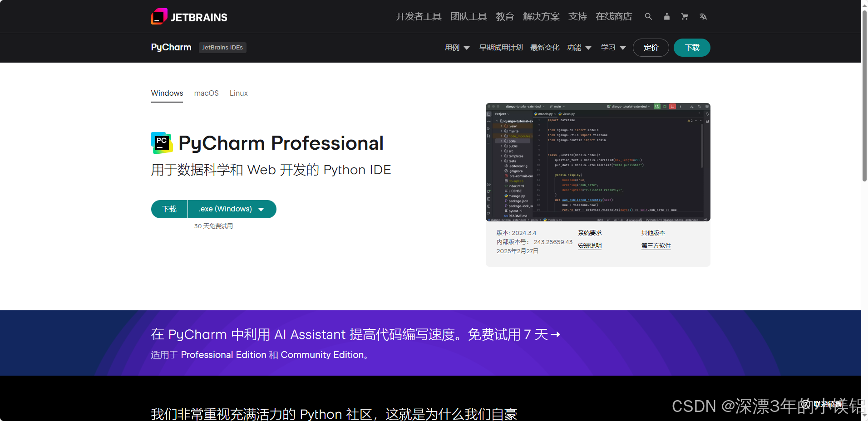Open the shopping cart icon
Viewport: 868px width, 421px height.
685,16
